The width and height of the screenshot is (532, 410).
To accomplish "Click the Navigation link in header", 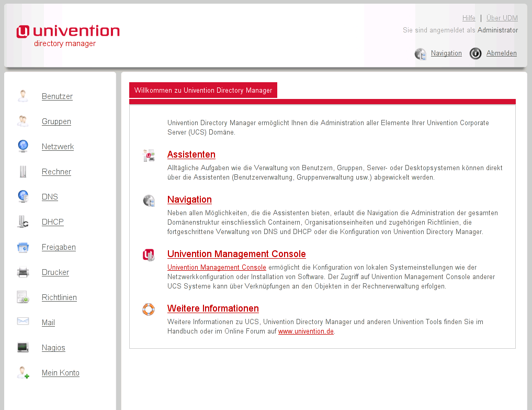I will click(446, 53).
